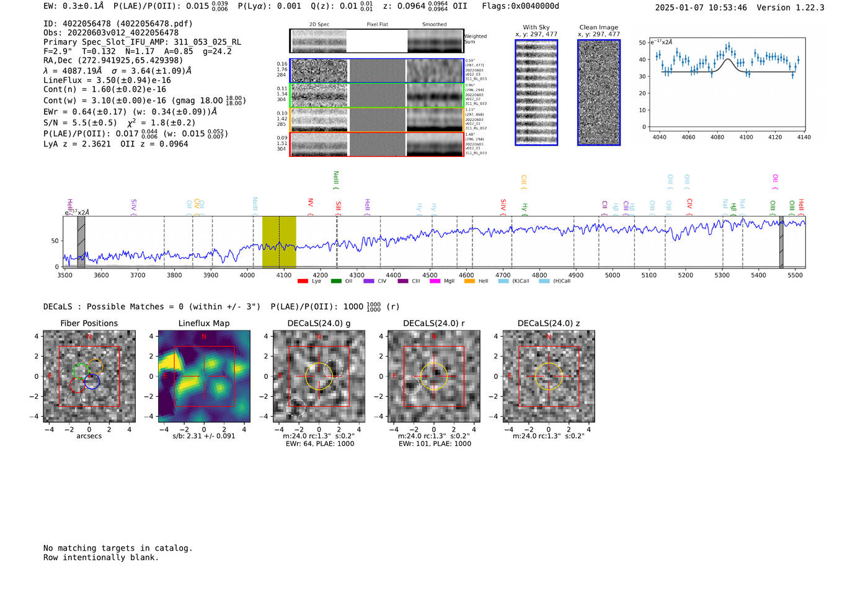Click the timestamp '2025-01-07 10:53:46'
868x591 pixels.
tap(701, 7)
